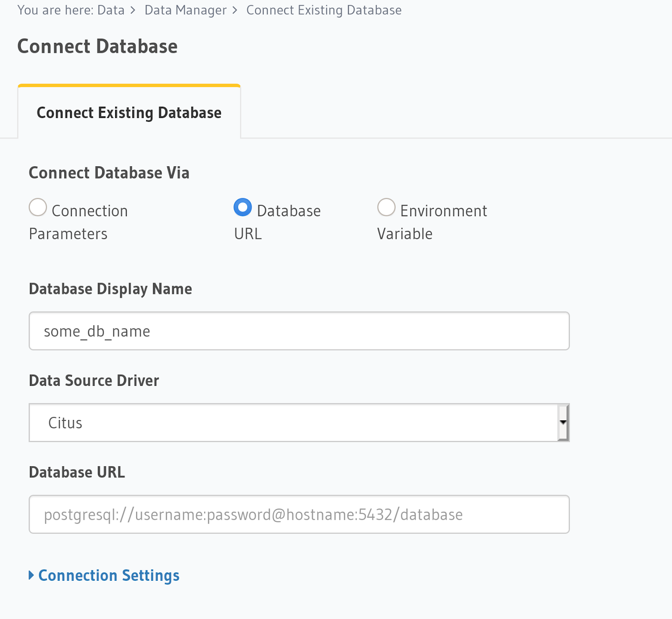Viewport: 672px width, 619px height.
Task: Click the chevron after Data Manager breadcrumb
Action: [x=235, y=10]
